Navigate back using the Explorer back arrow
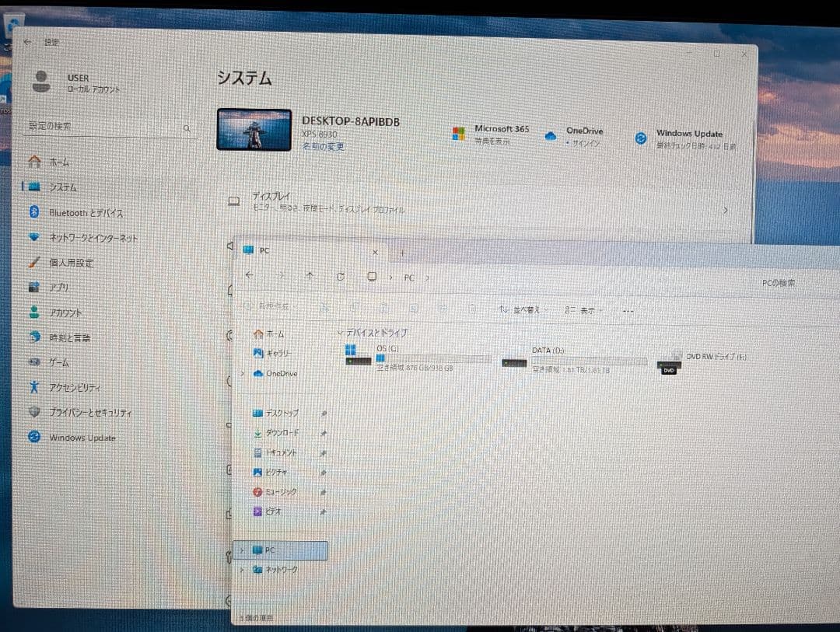The height and width of the screenshot is (632, 840). pyautogui.click(x=249, y=275)
